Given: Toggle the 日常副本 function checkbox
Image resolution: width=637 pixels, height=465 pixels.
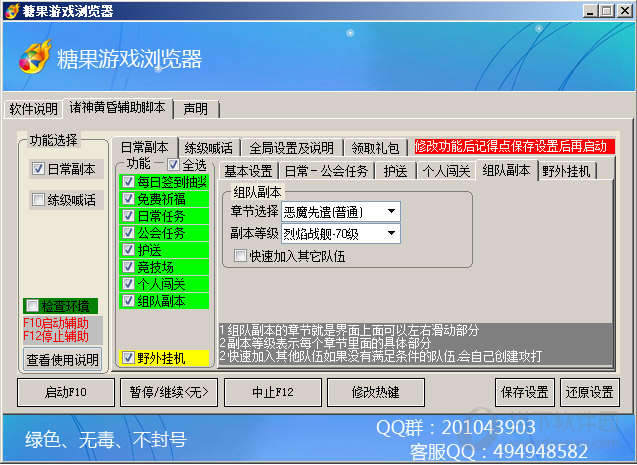Looking at the screenshot, I should pyautogui.click(x=38, y=169).
